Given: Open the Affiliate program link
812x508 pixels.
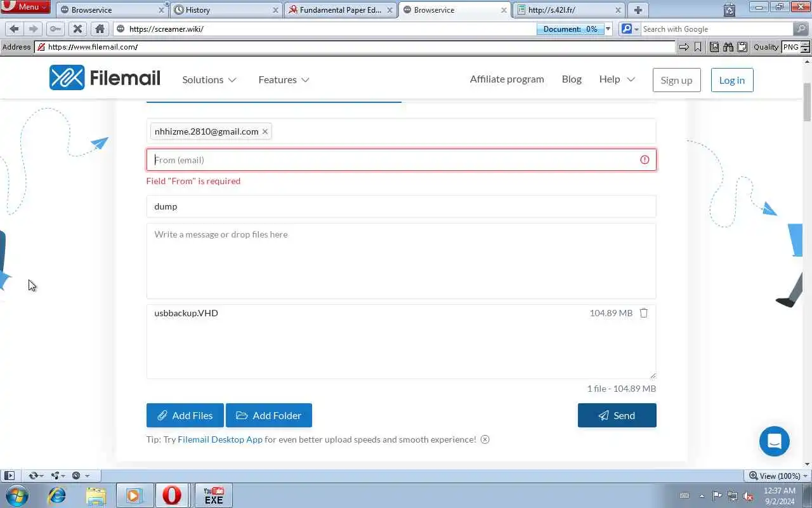Looking at the screenshot, I should [x=507, y=79].
